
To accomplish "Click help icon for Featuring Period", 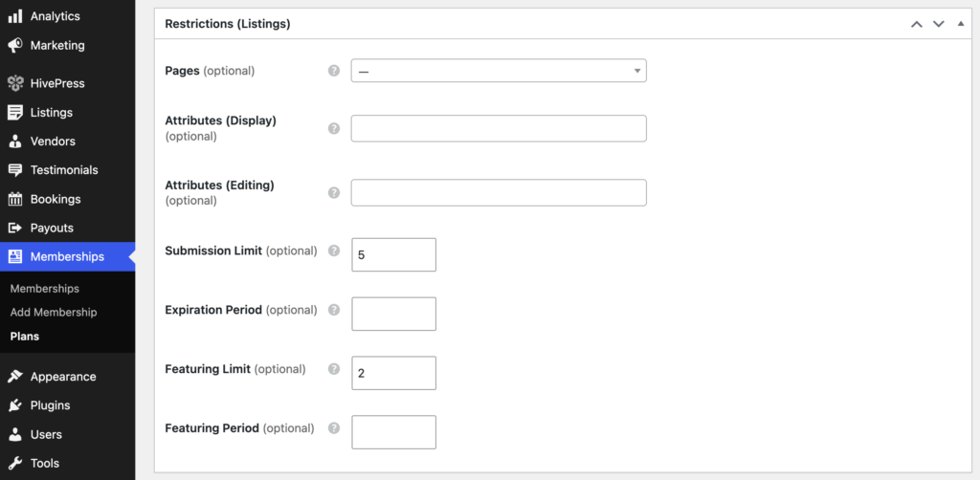I will (334, 428).
